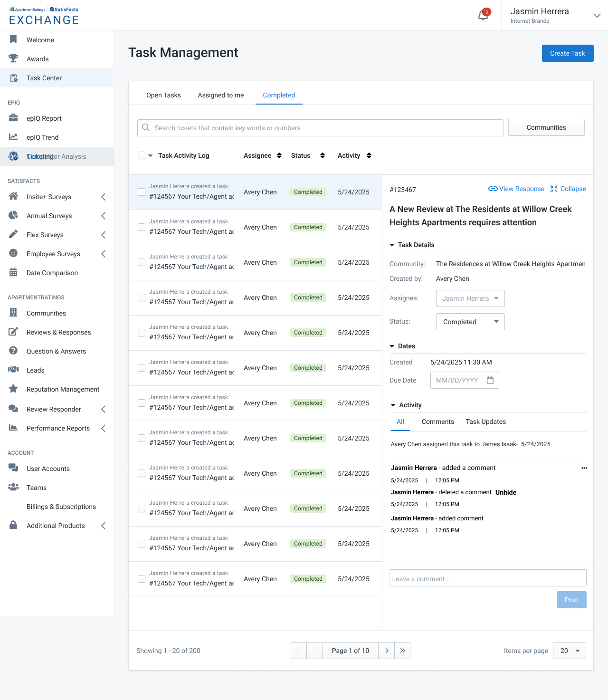This screenshot has width=608, height=700.
Task: Switch to the Assigned to me tab
Action: coord(220,95)
